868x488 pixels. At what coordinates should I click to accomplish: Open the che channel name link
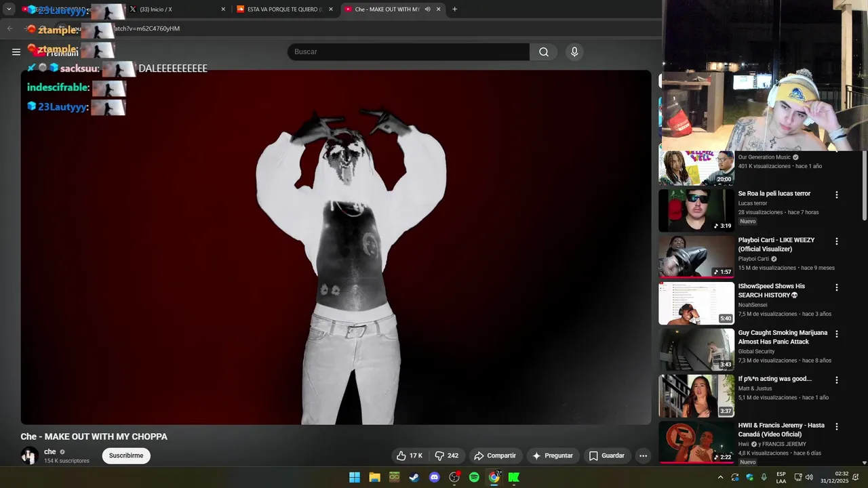[50, 451]
